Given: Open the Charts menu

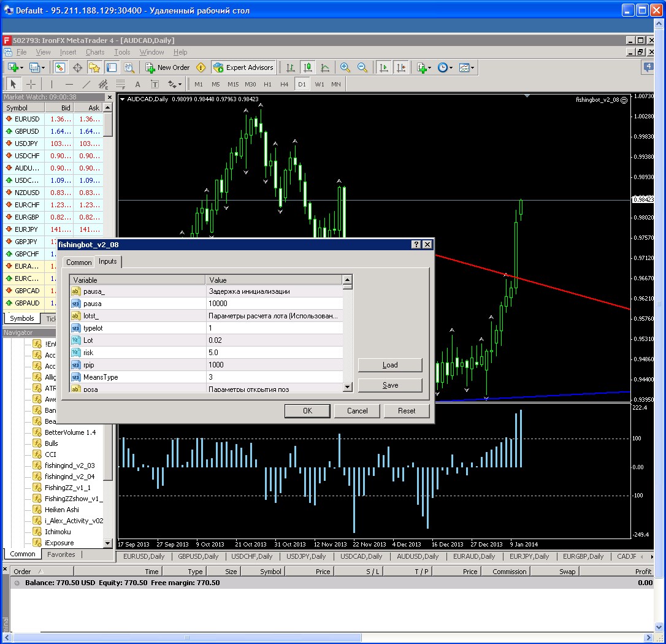Looking at the screenshot, I should coord(94,52).
